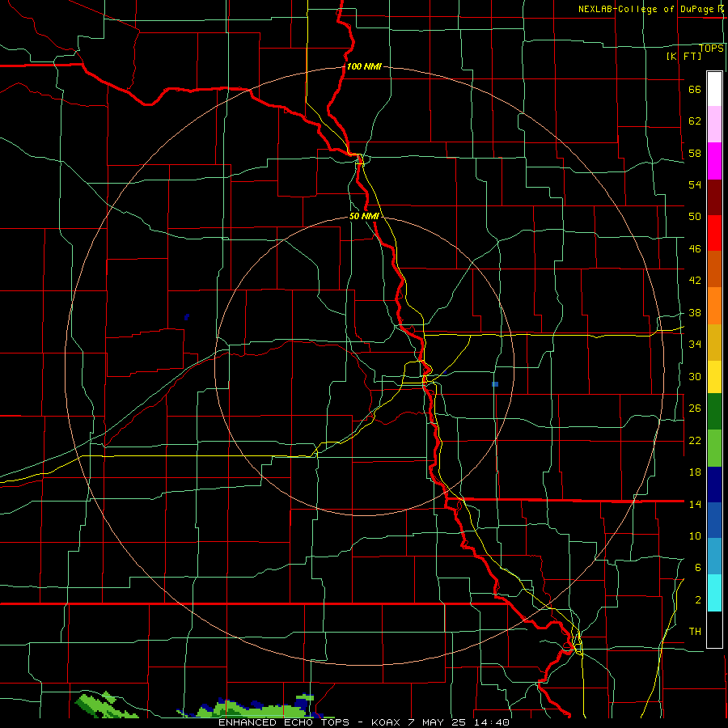The image size is (728, 728).
Task: Click the "[K FT]" units label
Action: click(684, 57)
